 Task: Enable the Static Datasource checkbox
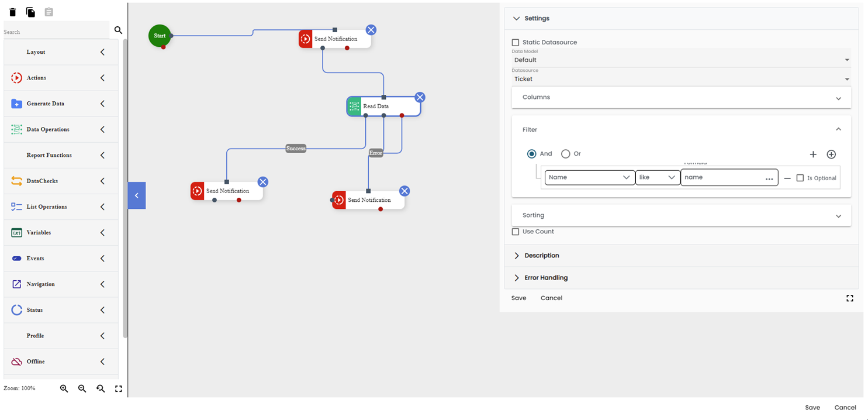(x=515, y=42)
